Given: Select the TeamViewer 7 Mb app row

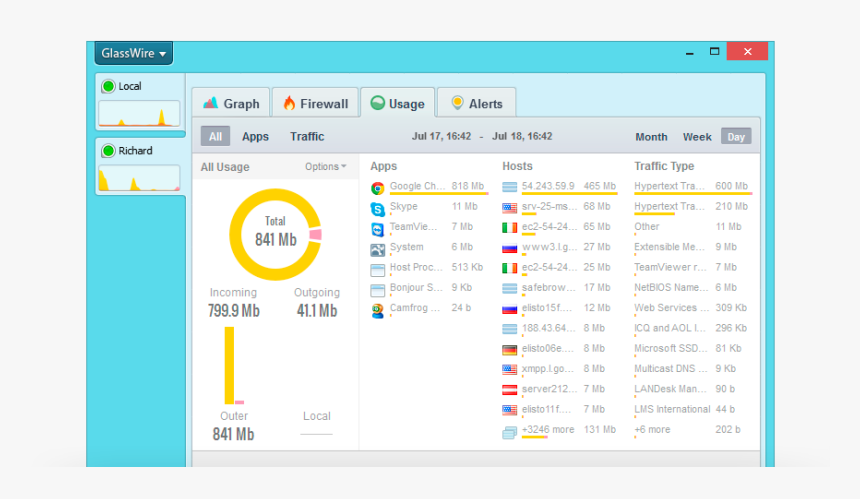Looking at the screenshot, I should click(x=429, y=228).
